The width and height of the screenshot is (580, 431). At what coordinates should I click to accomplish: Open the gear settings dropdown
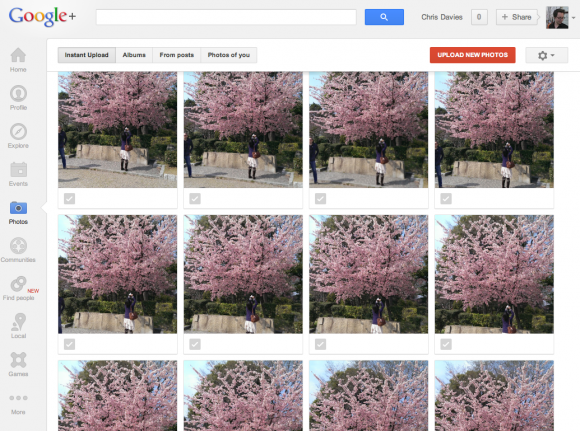(546, 55)
